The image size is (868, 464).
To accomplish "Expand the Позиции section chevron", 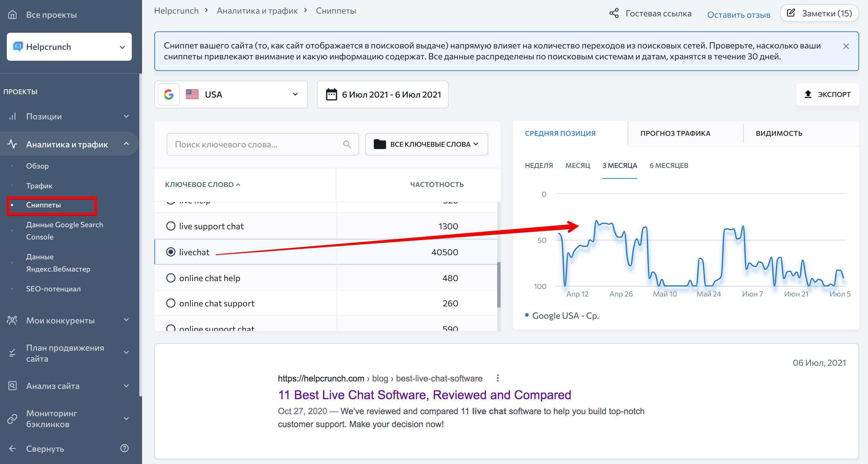I will click(126, 116).
